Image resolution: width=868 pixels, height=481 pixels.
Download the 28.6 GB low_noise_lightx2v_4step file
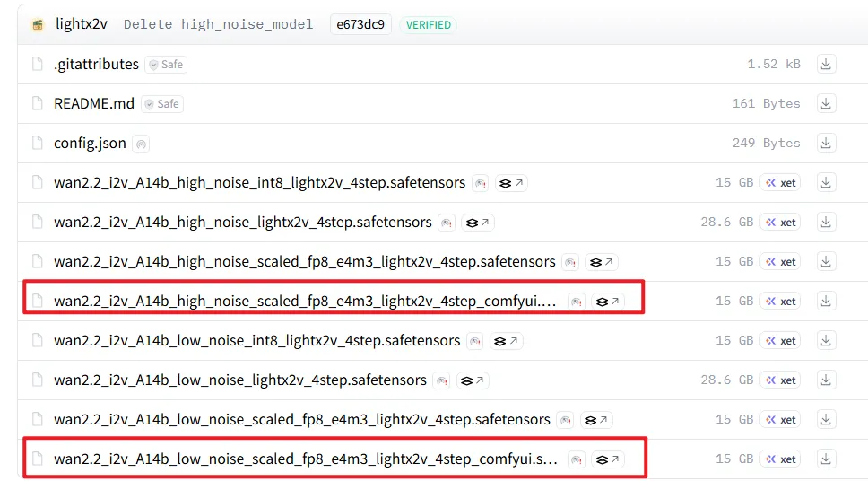coord(826,380)
